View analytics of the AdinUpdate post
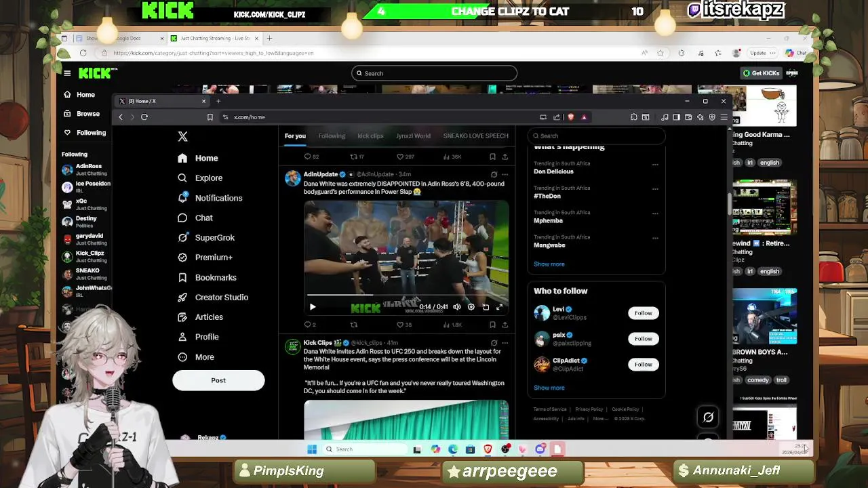 pos(452,325)
